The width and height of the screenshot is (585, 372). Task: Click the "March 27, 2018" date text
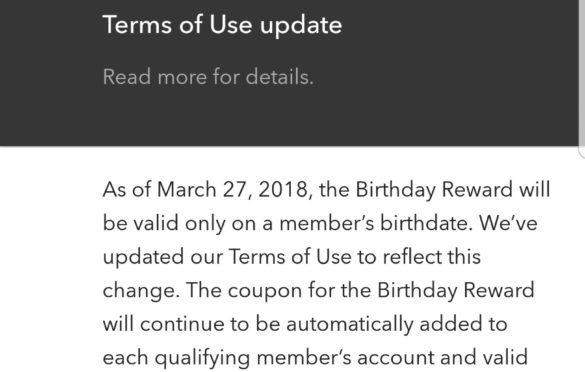233,190
